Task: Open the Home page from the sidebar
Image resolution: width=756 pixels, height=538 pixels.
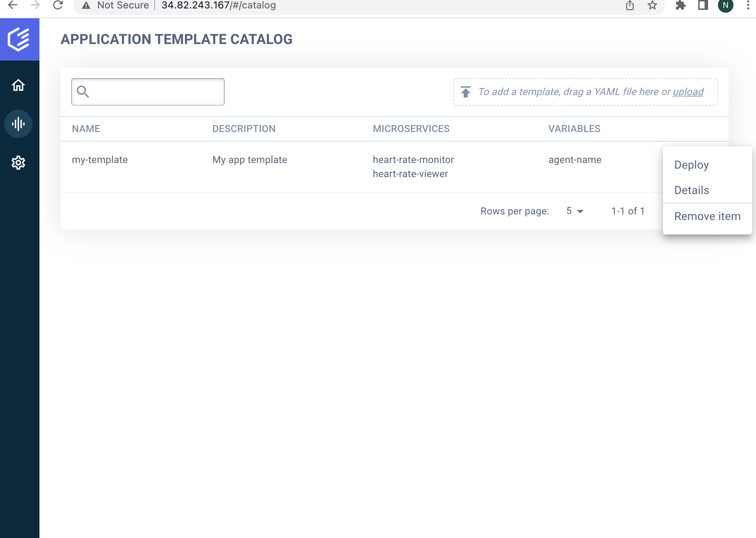Action: click(18, 85)
